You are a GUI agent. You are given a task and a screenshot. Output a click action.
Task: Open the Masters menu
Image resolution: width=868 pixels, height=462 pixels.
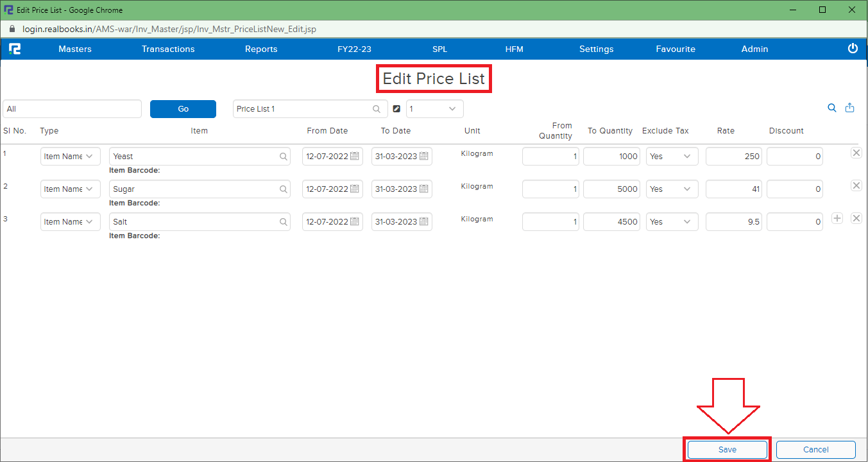pyautogui.click(x=75, y=49)
